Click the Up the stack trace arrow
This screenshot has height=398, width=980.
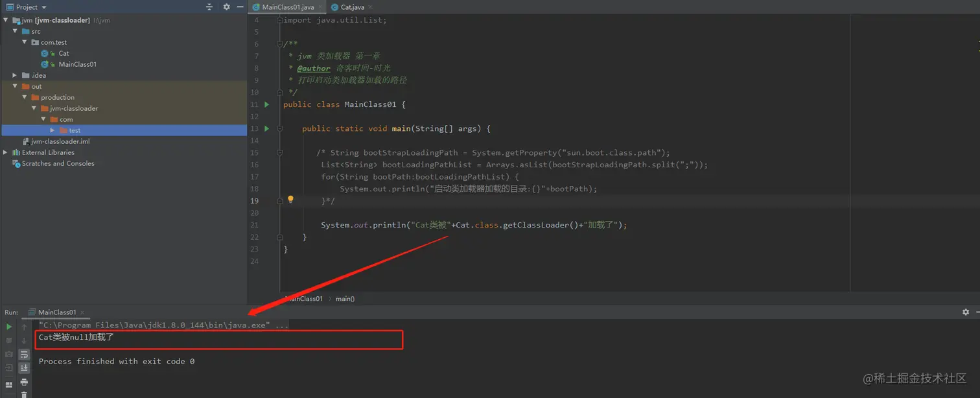pos(24,327)
